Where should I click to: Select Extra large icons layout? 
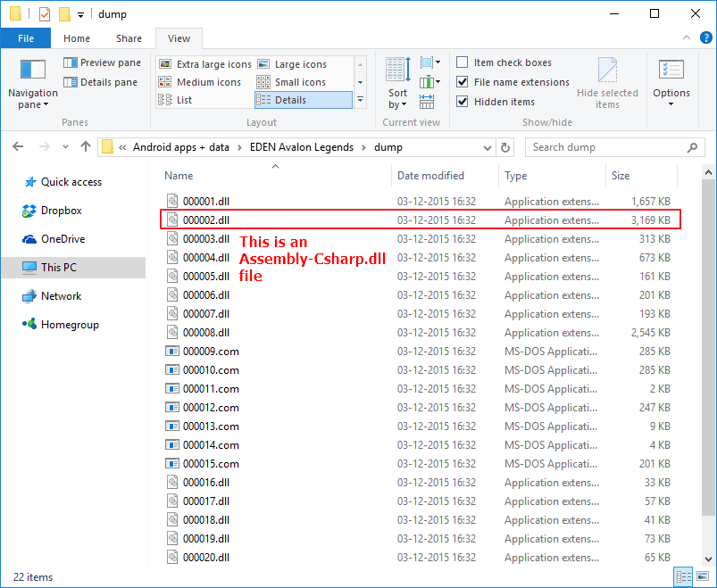point(204,64)
